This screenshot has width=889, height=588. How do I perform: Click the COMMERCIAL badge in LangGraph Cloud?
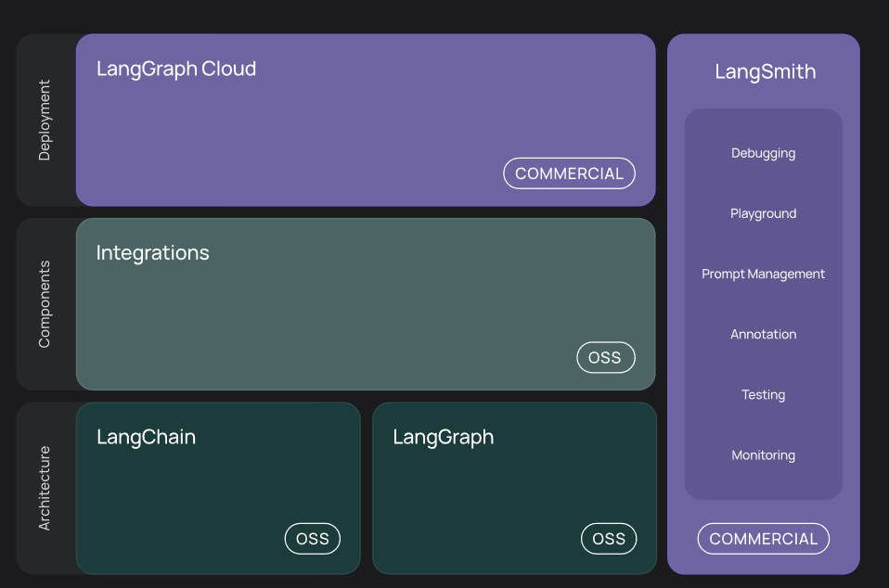(x=569, y=173)
